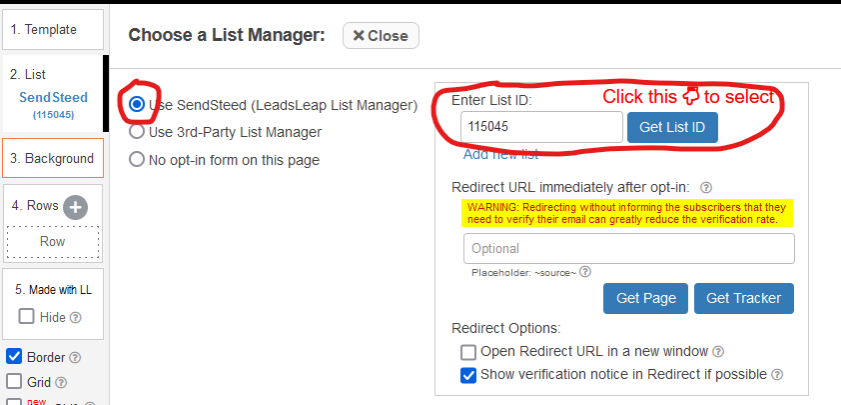
Task: Open the 3. Background step
Action: click(53, 158)
